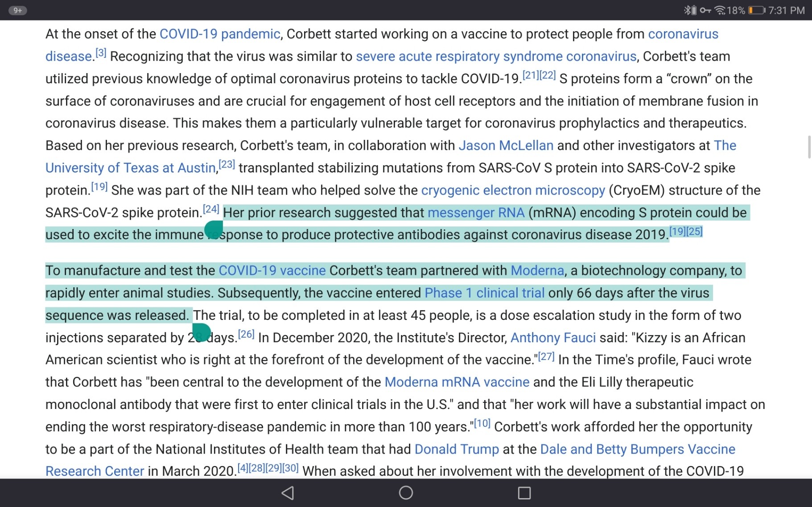812x507 pixels.
Task: Tap citation reference [22]
Action: click(x=547, y=75)
